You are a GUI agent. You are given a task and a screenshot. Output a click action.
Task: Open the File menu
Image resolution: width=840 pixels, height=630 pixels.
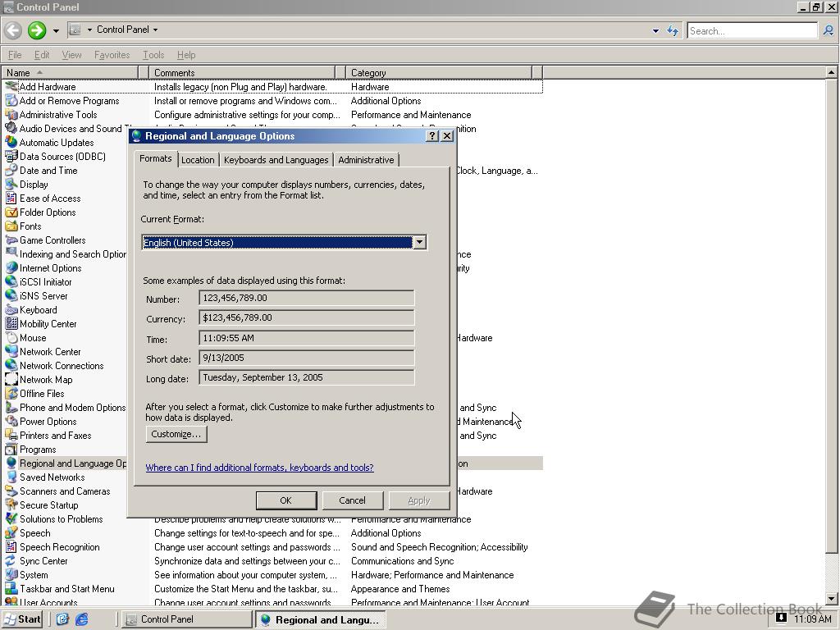click(15, 55)
